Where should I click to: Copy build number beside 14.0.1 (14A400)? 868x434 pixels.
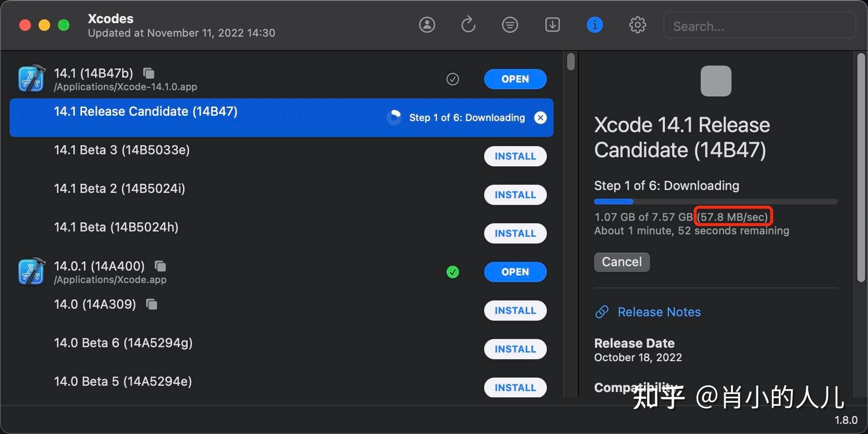160,266
